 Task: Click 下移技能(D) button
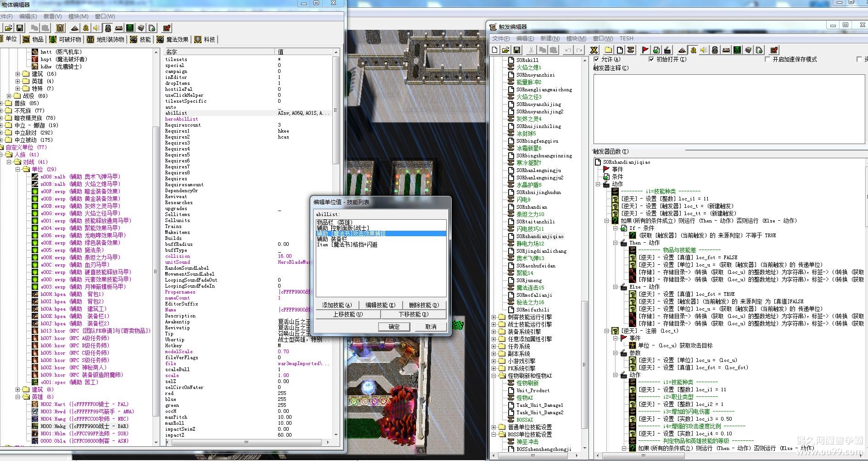(413, 315)
